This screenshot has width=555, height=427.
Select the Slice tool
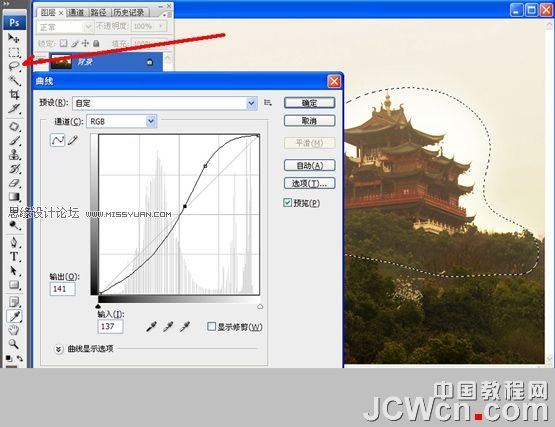pos(14,108)
